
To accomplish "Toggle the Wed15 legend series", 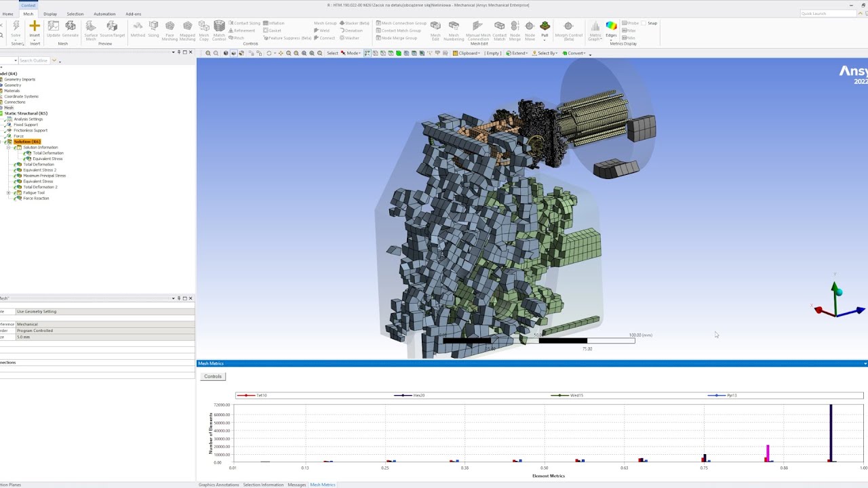I will point(567,395).
